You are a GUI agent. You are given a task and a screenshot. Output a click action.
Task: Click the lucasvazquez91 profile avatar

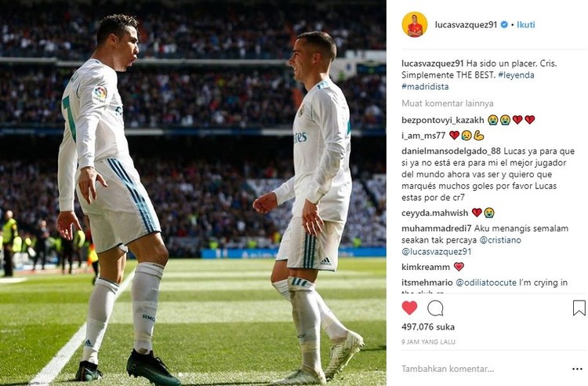[x=415, y=25]
